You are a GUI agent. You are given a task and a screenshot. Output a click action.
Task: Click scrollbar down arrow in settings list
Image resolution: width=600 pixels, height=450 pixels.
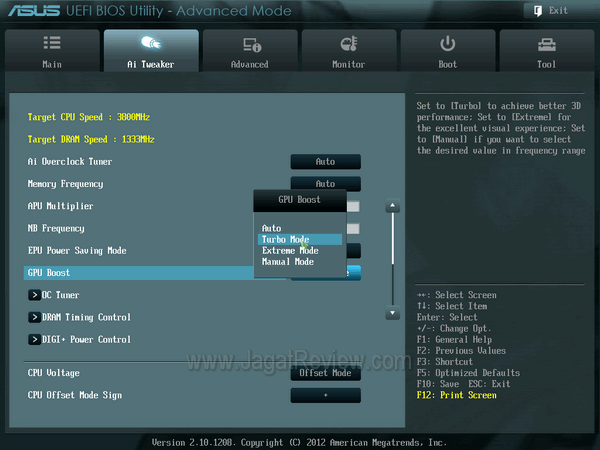pyautogui.click(x=393, y=313)
